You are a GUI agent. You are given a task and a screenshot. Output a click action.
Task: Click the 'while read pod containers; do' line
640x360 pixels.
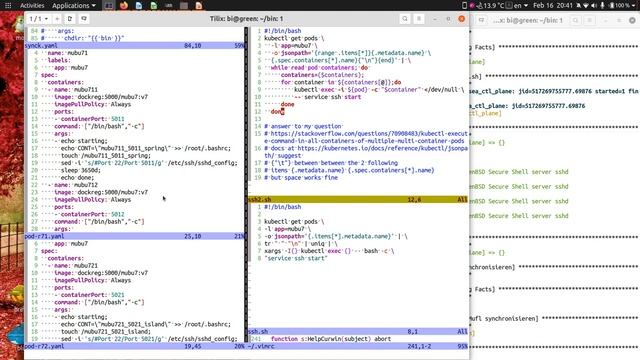(319, 68)
